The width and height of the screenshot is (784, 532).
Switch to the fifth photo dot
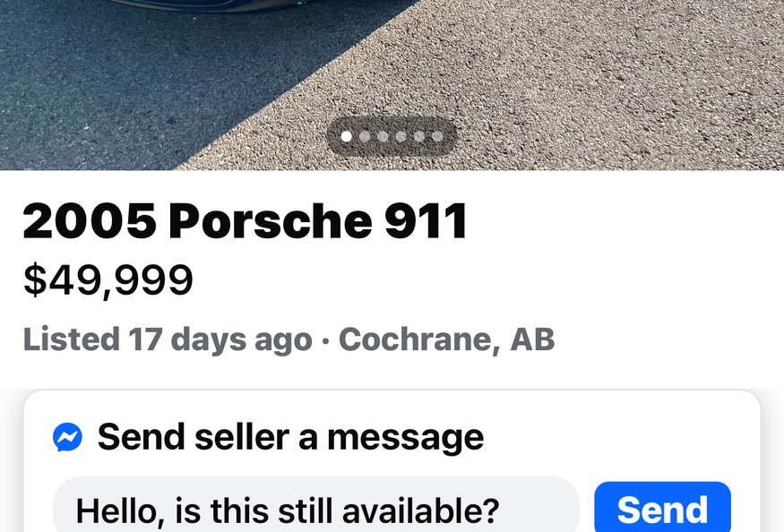click(x=419, y=136)
